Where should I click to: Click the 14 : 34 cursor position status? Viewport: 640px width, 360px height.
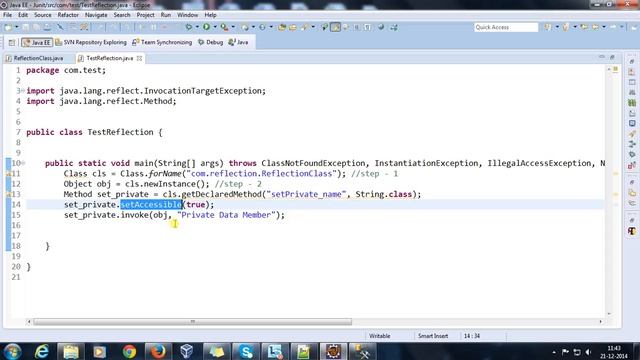coord(472,336)
